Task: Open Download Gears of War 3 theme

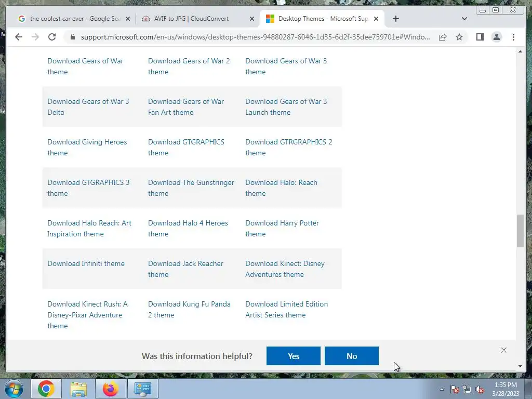Action: [286, 66]
